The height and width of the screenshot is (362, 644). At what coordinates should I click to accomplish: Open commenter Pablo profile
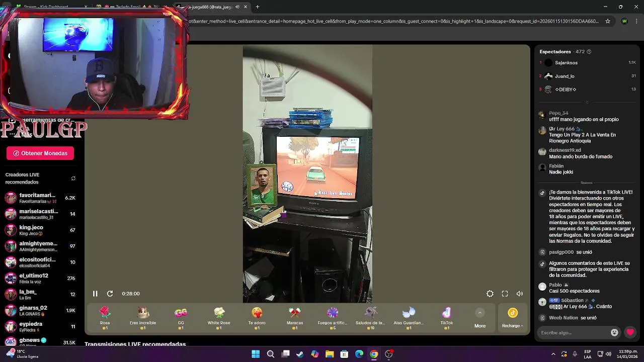point(555,285)
